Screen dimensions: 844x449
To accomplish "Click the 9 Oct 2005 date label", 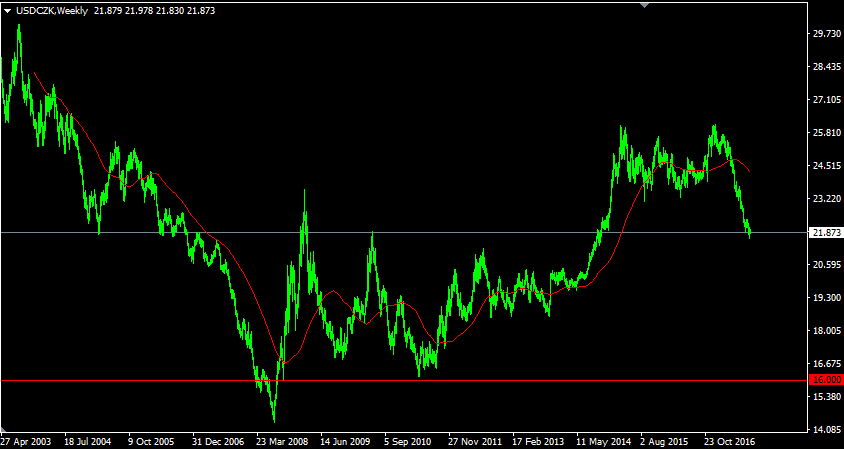I will point(152,441).
